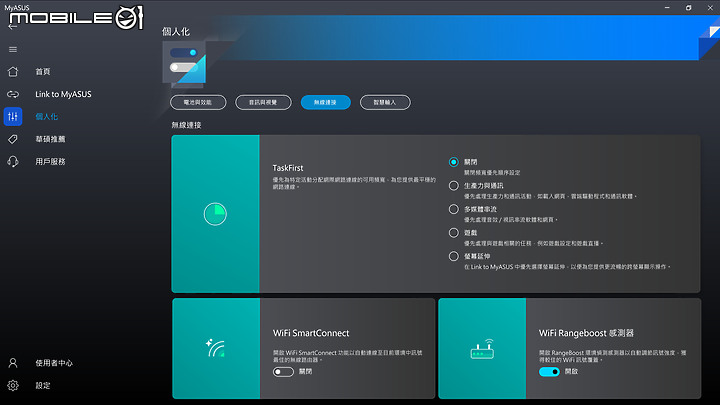The height and width of the screenshot is (405, 720).
Task: Select TaskFirst 螢幕延伸 radio option
Action: click(454, 256)
